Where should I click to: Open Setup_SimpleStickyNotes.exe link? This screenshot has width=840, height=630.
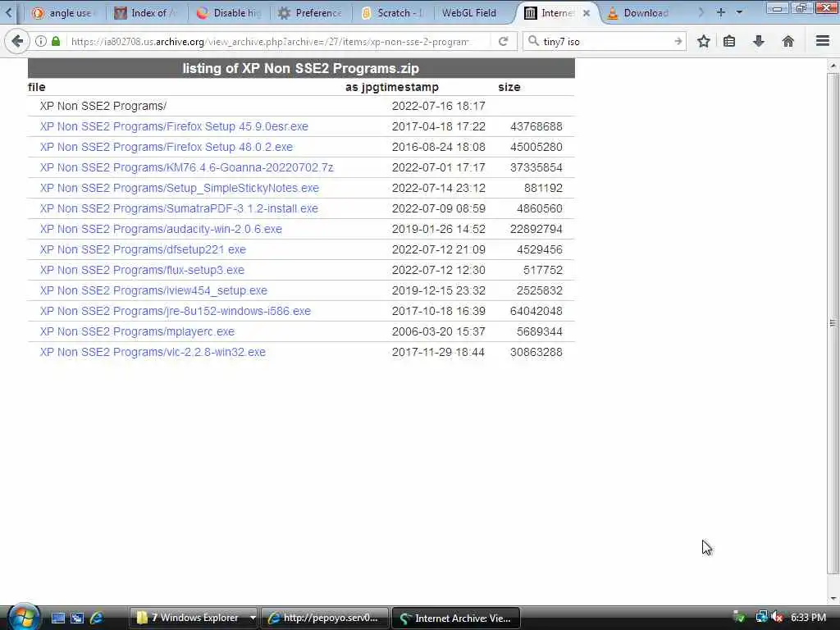pos(180,188)
